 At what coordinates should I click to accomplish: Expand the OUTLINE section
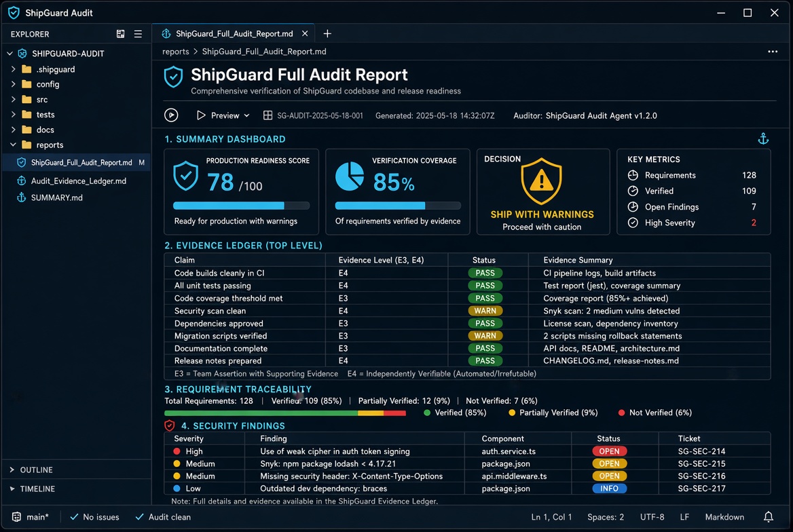coord(12,470)
